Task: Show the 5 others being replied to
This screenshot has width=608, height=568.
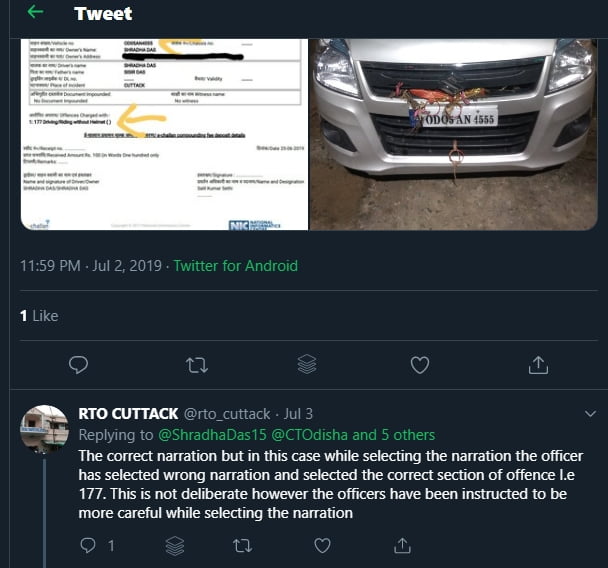Action: click(394, 435)
